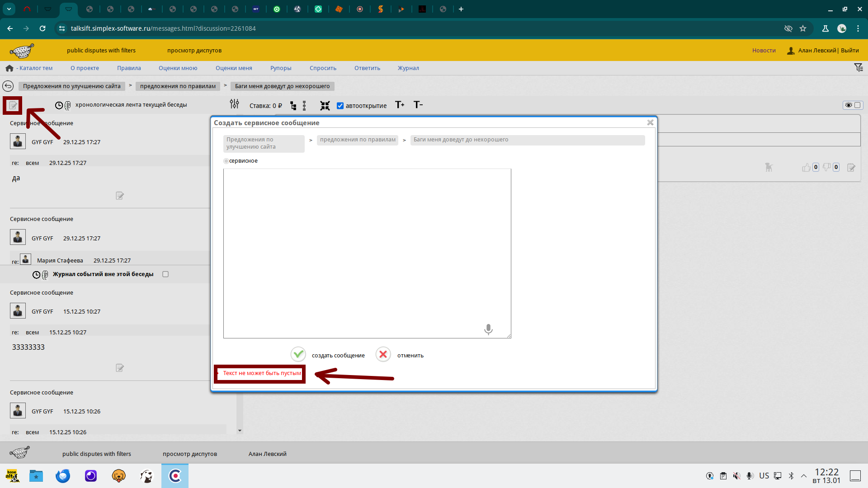Click scrollbar down arrow in message list
The image size is (868, 488).
click(240, 431)
